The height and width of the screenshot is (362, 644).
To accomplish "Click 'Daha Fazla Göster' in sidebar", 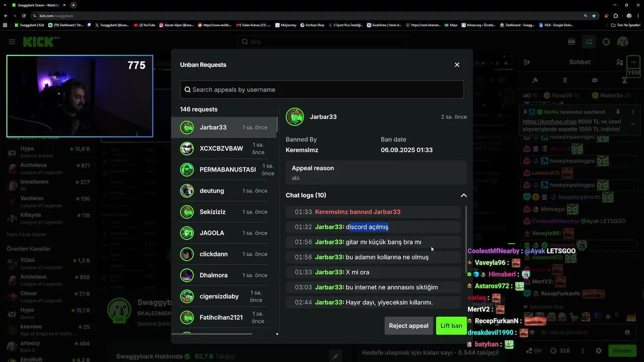I will click(26, 234).
